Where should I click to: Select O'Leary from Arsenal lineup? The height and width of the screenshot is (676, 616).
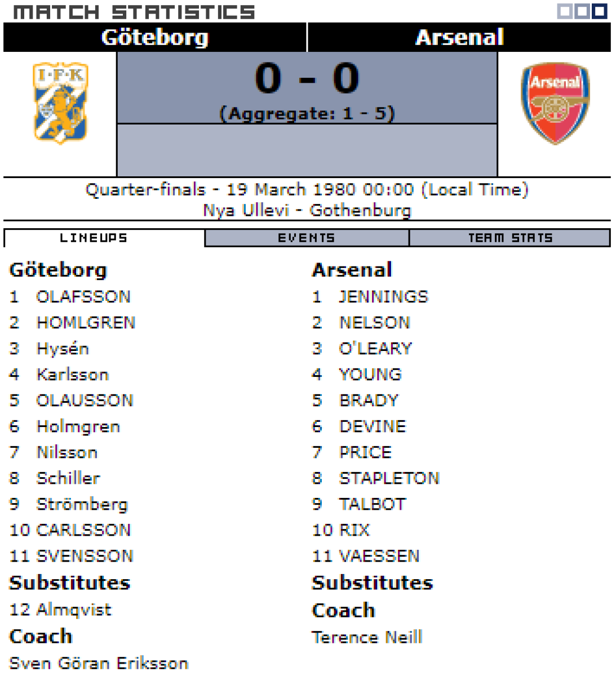pyautogui.click(x=375, y=349)
